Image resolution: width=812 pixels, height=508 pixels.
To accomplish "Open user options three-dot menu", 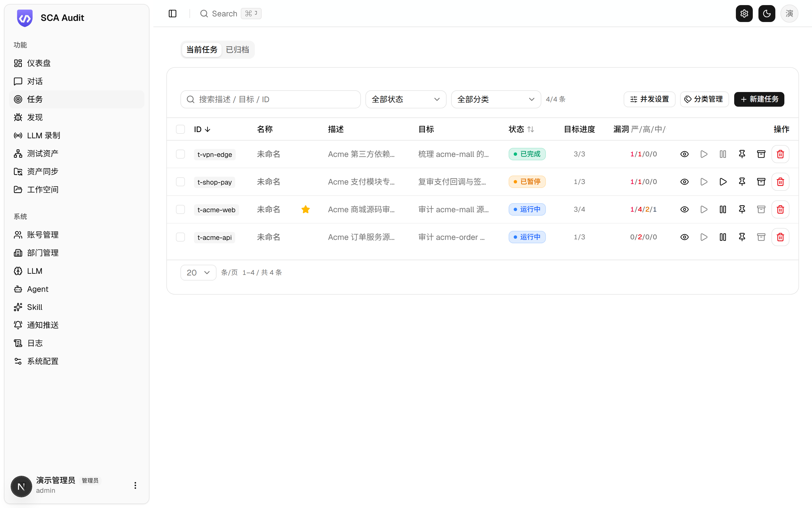I will [135, 485].
